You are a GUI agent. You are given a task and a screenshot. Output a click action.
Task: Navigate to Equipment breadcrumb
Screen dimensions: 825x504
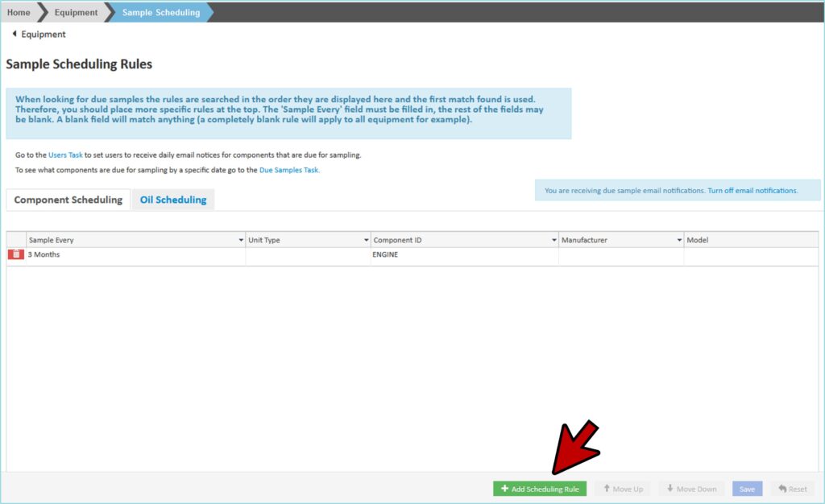pos(76,12)
